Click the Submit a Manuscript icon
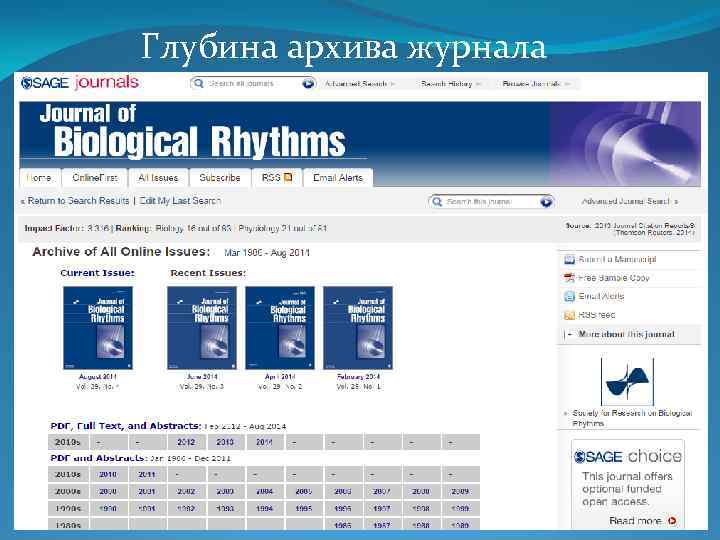This screenshot has height=540, width=720. 569,259
